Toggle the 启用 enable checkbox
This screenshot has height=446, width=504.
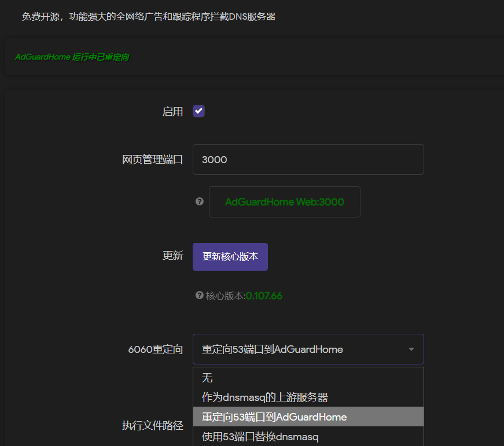198,111
